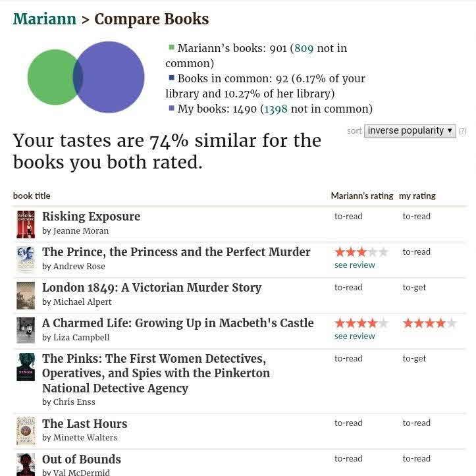The height and width of the screenshot is (476, 476).
Task: Open the inverse popularity sort dropdown
Action: pyautogui.click(x=410, y=130)
